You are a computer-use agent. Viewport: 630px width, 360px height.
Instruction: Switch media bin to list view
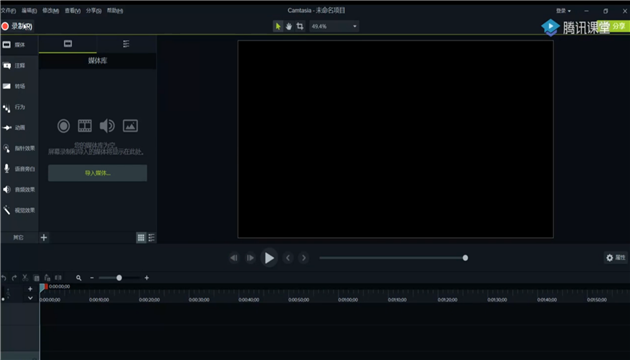(151, 238)
